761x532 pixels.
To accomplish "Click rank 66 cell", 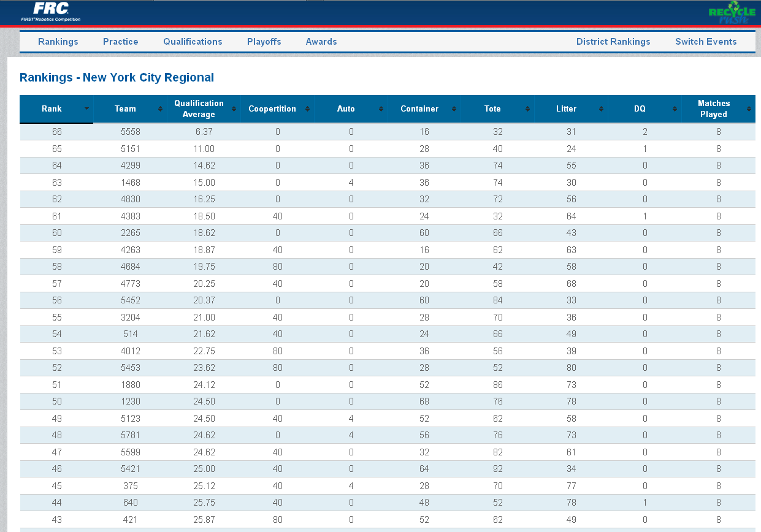I will pyautogui.click(x=56, y=132).
